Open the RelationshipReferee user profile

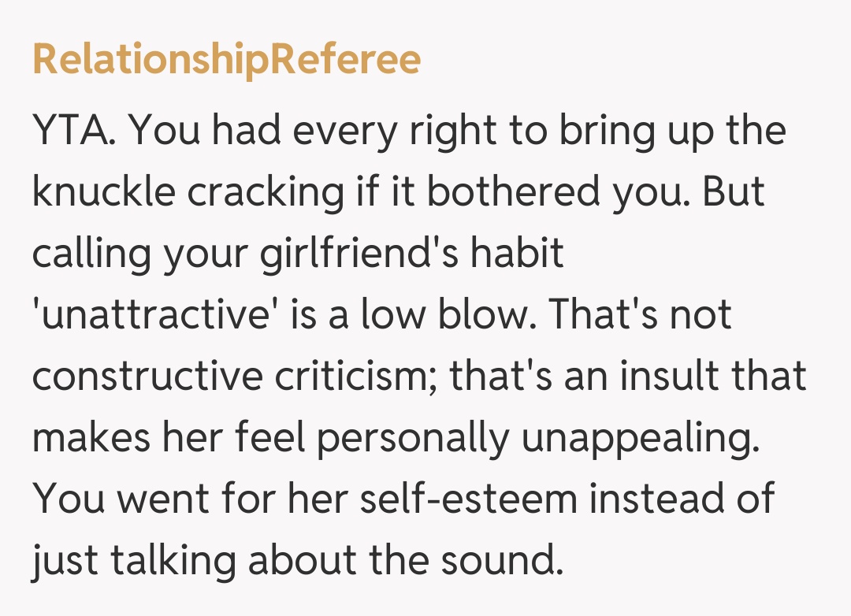coord(226,60)
